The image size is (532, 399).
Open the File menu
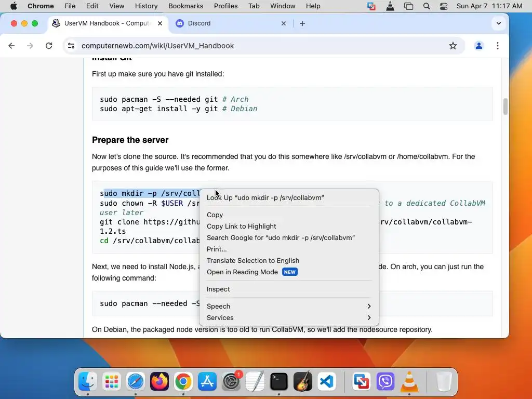point(70,6)
